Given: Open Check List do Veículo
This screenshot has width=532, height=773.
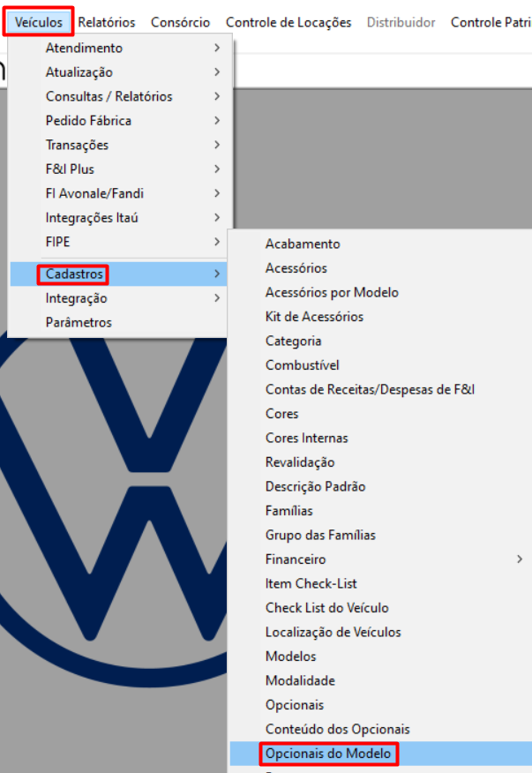Looking at the screenshot, I should click(x=380, y=607).
